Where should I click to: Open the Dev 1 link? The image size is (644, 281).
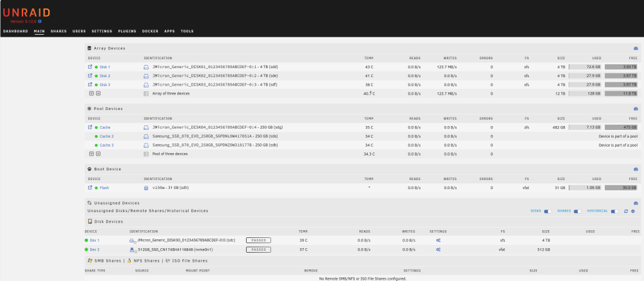tap(95, 240)
